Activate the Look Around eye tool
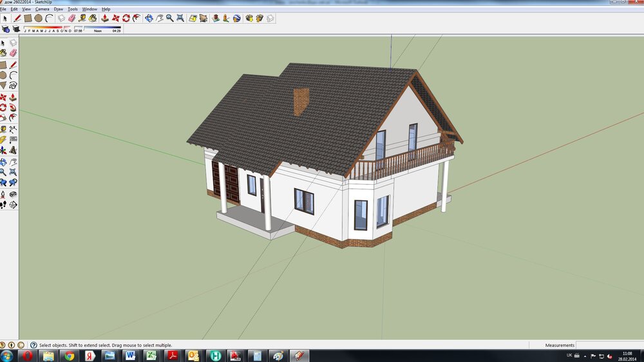This screenshot has height=362, width=644. pos(13,194)
